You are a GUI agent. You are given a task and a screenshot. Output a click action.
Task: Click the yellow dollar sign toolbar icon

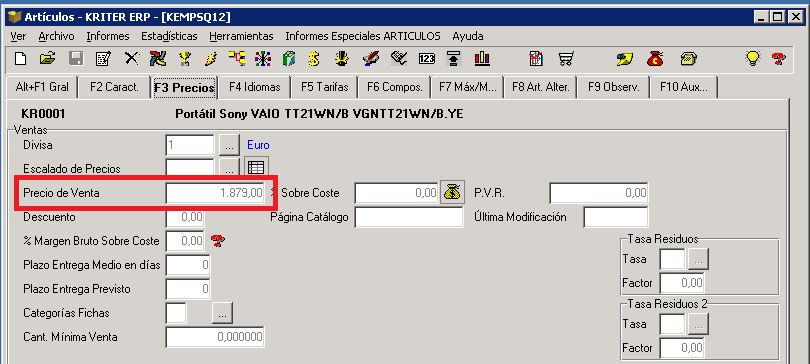tap(313, 58)
